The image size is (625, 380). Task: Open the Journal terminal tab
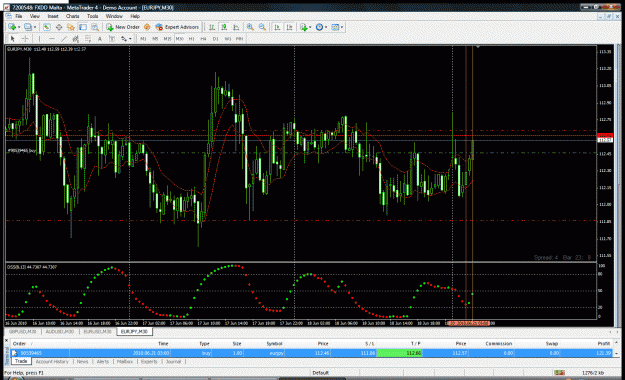173,362
